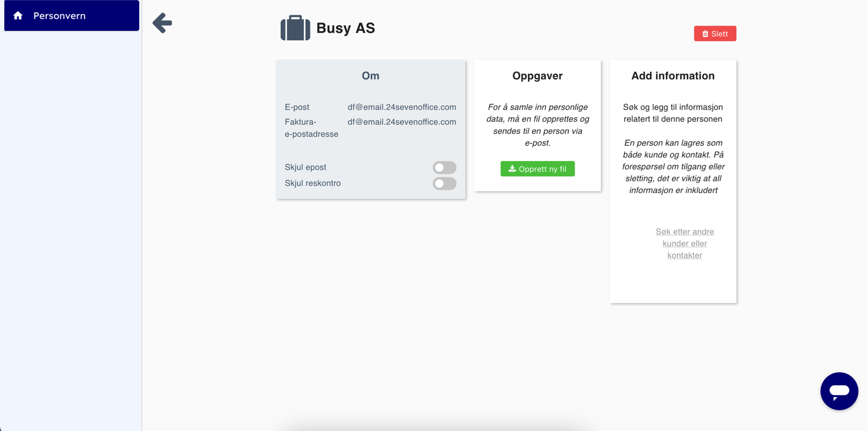
Task: Click the Skjul epost label text
Action: click(x=305, y=168)
